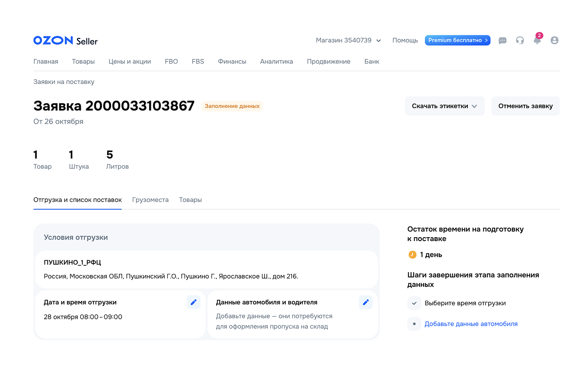
Task: Open the Аналитика menu section
Action: pyautogui.click(x=276, y=61)
